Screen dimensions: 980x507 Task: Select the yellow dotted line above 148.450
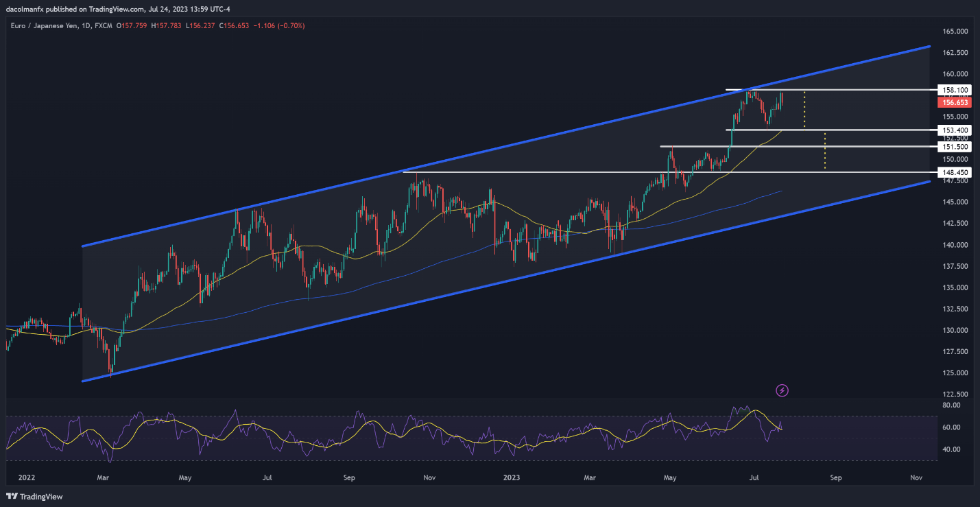825,151
